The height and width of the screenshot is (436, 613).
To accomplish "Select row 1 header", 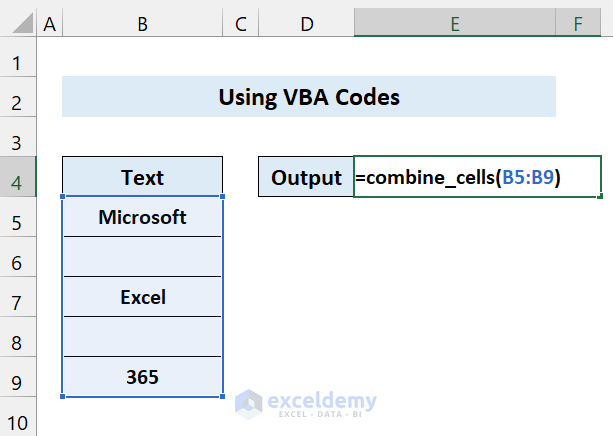I will pyautogui.click(x=17, y=63).
